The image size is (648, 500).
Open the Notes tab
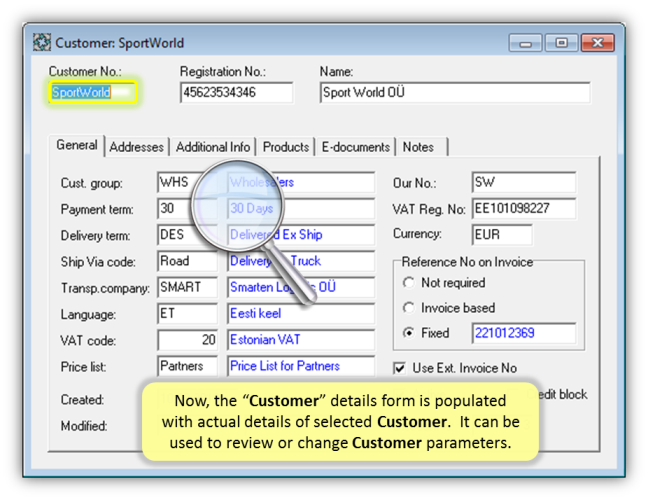pyautogui.click(x=422, y=147)
